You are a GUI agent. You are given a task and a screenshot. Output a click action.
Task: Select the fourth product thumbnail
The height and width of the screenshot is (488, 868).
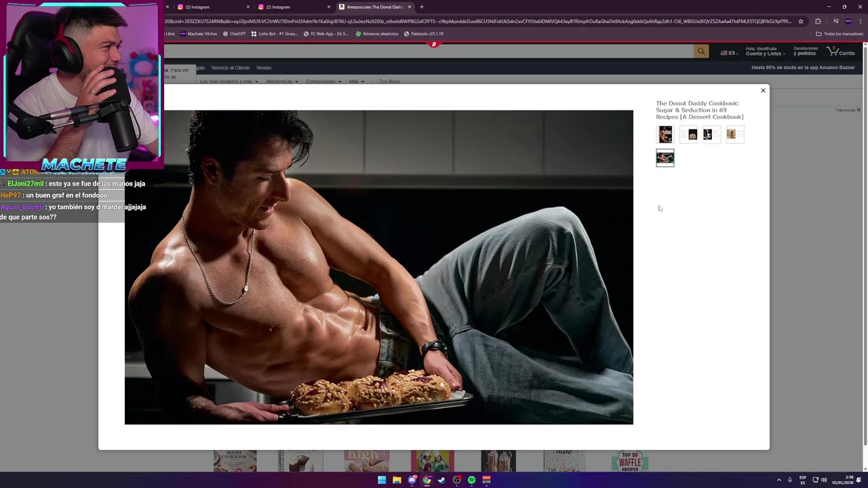[x=734, y=134]
